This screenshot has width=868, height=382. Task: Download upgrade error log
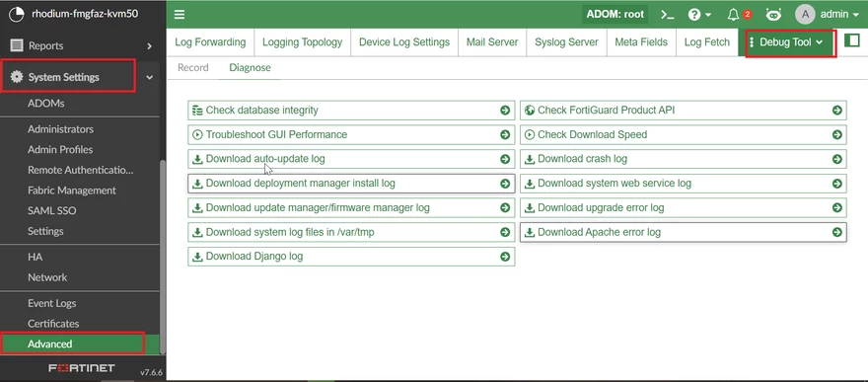coord(684,207)
